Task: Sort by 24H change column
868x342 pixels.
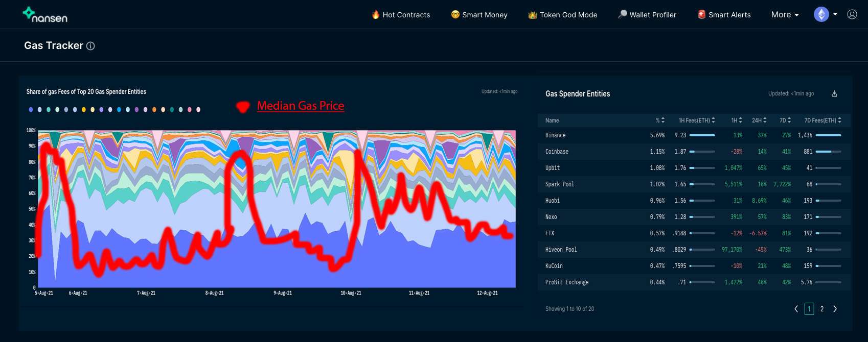Action: 759,120
